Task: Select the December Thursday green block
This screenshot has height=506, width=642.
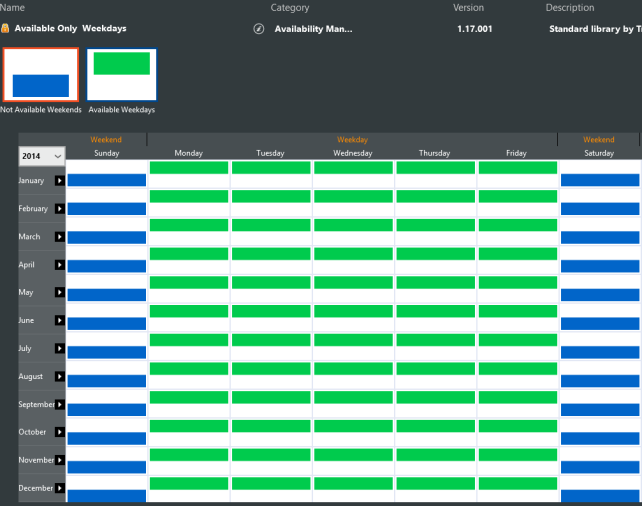Action: [436, 483]
